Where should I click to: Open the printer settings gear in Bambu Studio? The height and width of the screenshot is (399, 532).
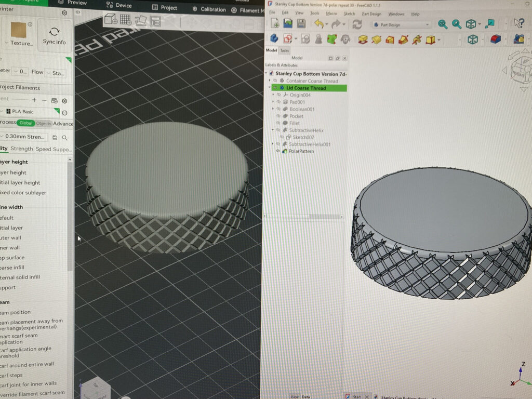click(x=64, y=13)
